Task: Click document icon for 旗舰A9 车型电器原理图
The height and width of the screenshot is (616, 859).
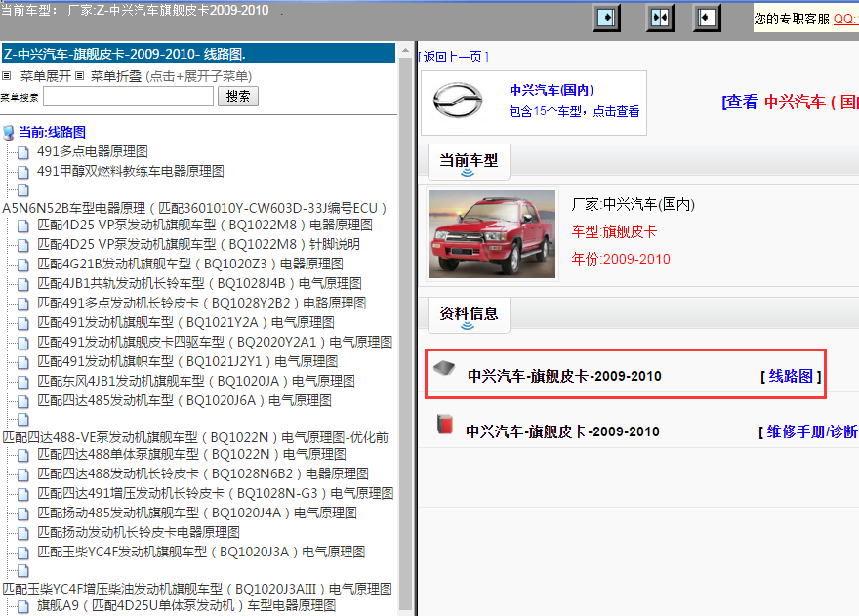Action: point(23,606)
